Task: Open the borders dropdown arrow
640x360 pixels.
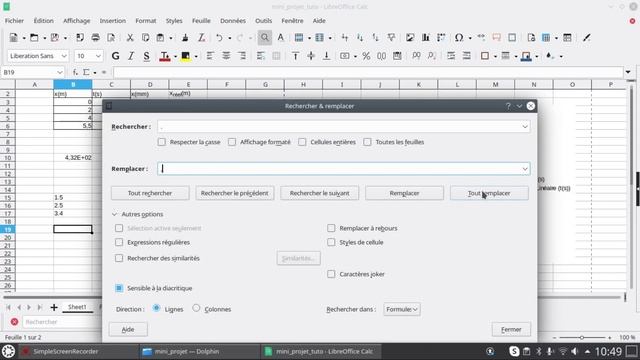Action: 496,56
